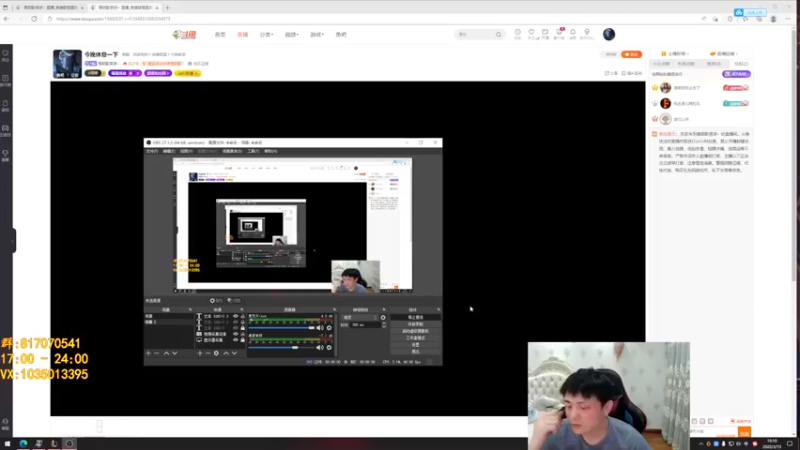Click the fourth left sidebar icon
Image resolution: width=800 pixels, height=450 pixels.
6,130
